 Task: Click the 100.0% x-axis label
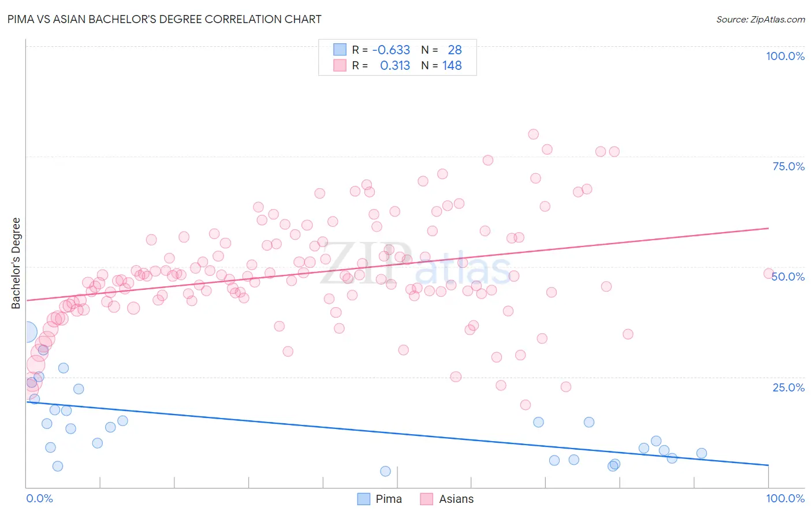coord(785,498)
